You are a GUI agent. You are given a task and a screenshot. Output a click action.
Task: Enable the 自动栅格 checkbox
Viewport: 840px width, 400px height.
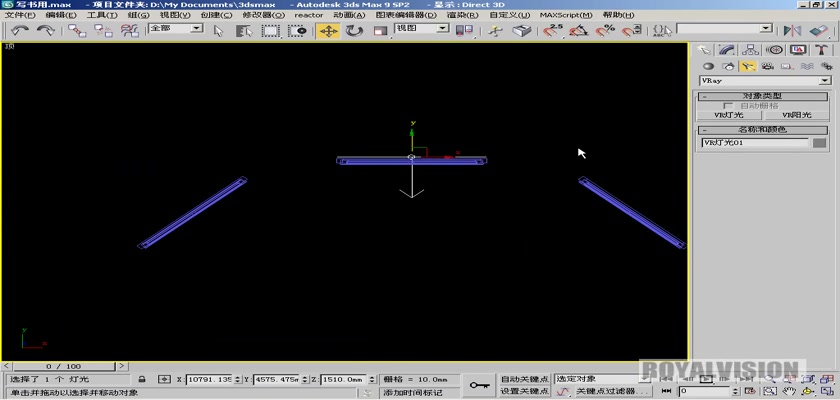[728, 106]
